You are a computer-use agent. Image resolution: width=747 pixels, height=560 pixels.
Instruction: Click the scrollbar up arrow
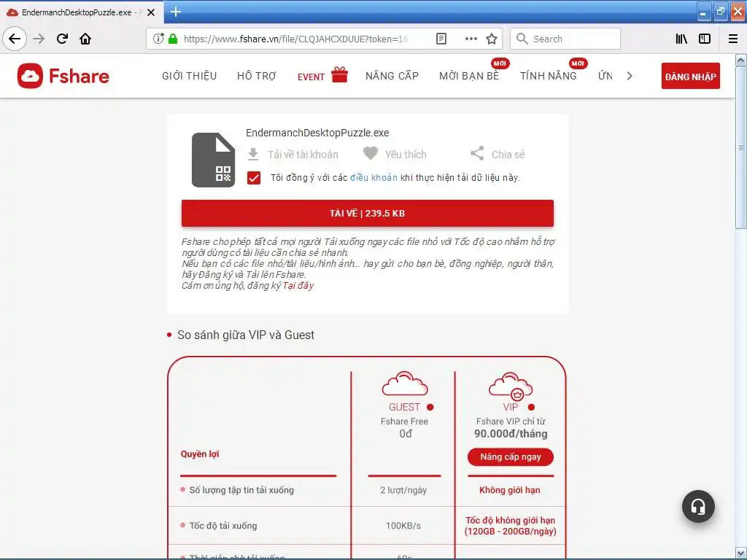tap(741, 60)
